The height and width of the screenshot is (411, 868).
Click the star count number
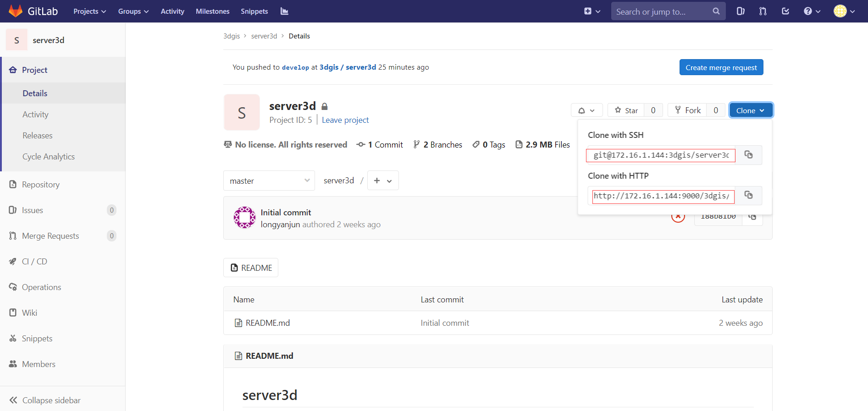[653, 110]
